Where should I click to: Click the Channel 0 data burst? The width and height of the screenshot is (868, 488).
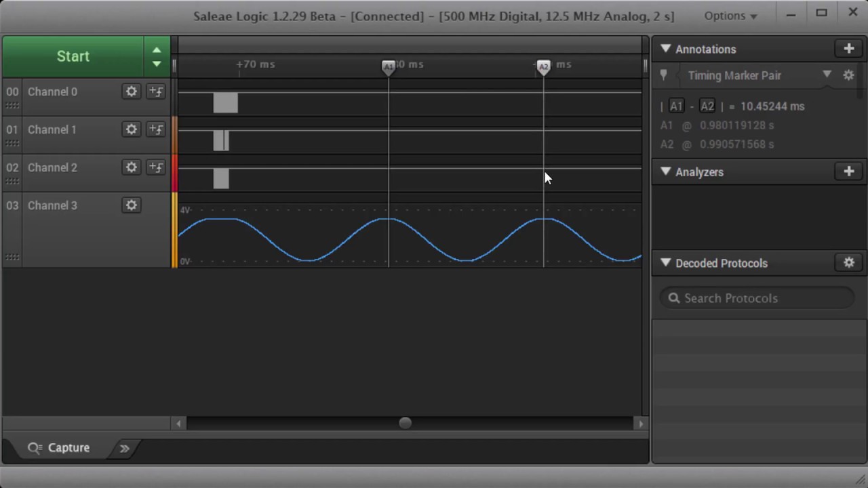click(x=225, y=103)
